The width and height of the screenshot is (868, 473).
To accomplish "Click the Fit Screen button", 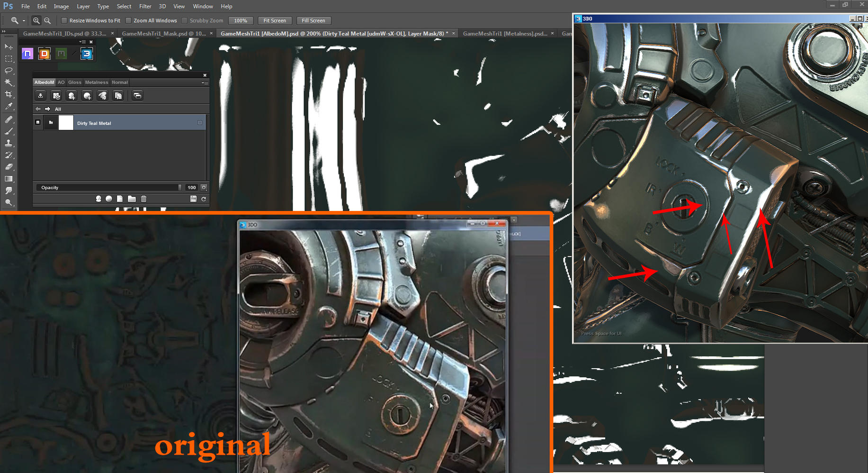I will pyautogui.click(x=275, y=20).
